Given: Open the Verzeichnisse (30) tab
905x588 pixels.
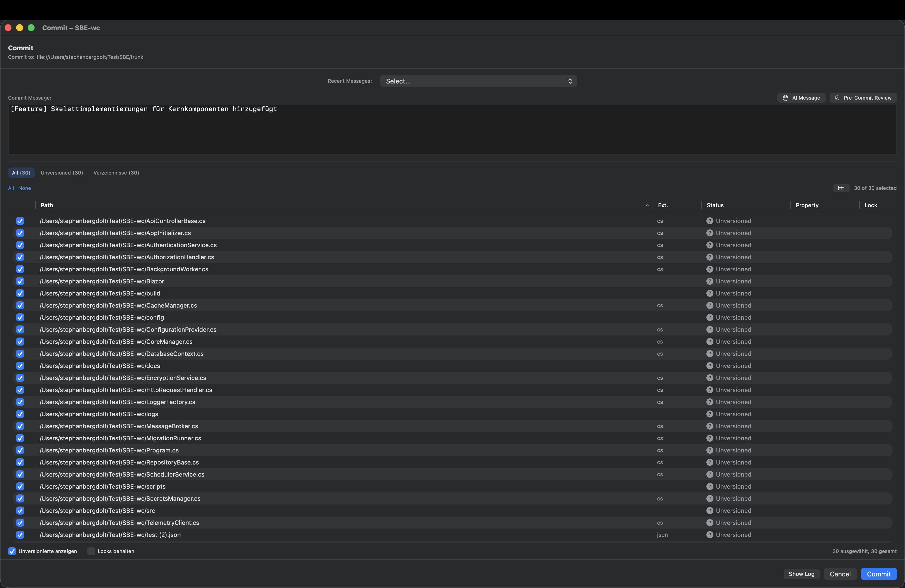Looking at the screenshot, I should [116, 172].
